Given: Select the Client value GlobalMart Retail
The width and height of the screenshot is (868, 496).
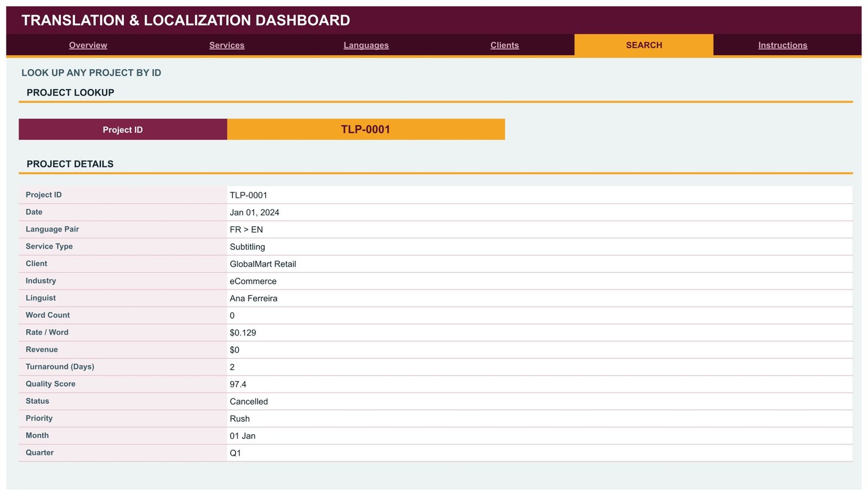Looking at the screenshot, I should tap(263, 264).
